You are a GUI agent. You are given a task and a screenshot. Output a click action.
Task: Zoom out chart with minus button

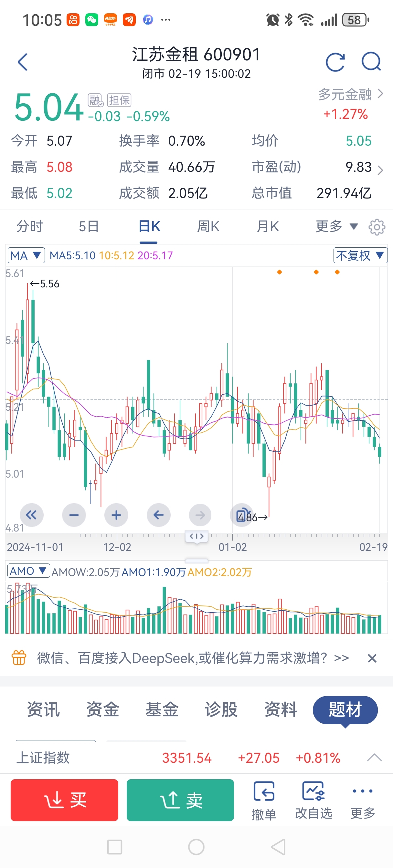pos(74,514)
